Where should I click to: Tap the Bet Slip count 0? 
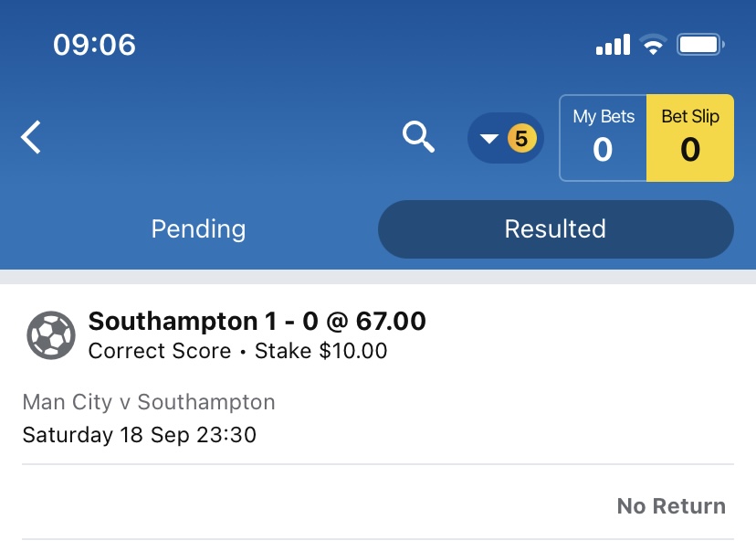(690, 150)
